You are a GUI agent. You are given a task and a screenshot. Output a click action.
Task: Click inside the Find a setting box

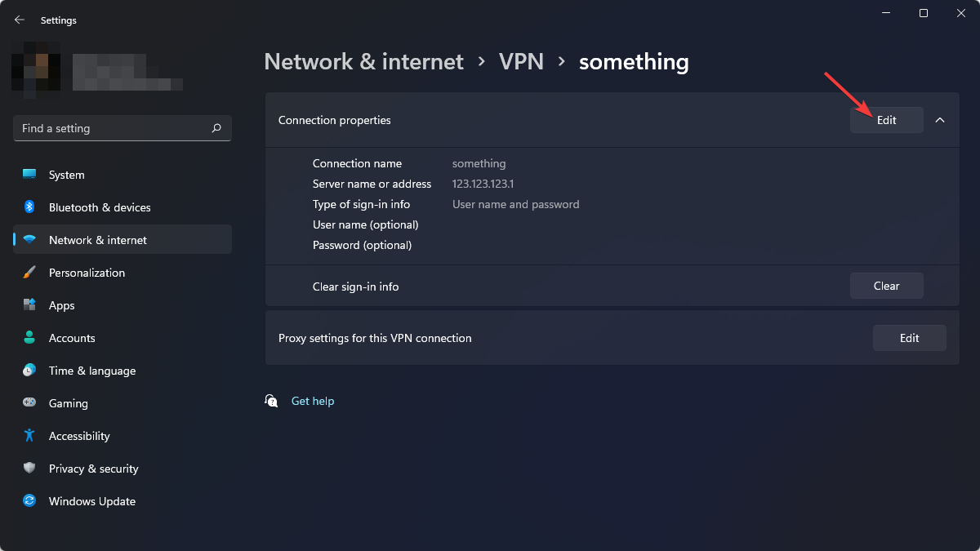(x=106, y=128)
